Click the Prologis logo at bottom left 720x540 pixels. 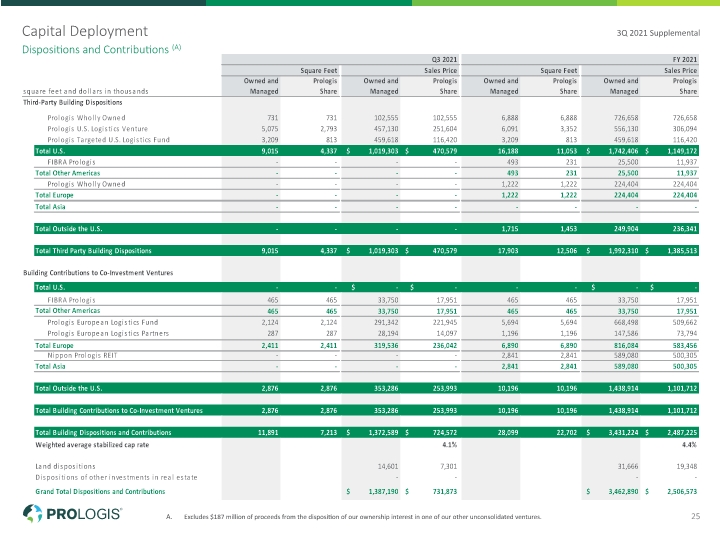click(x=72, y=513)
